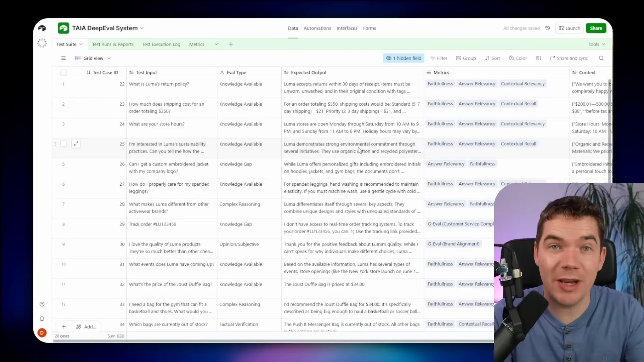Viewport: 644px width, 362px height.
Task: Open the views sidebar hamburger icon
Action: point(63,58)
